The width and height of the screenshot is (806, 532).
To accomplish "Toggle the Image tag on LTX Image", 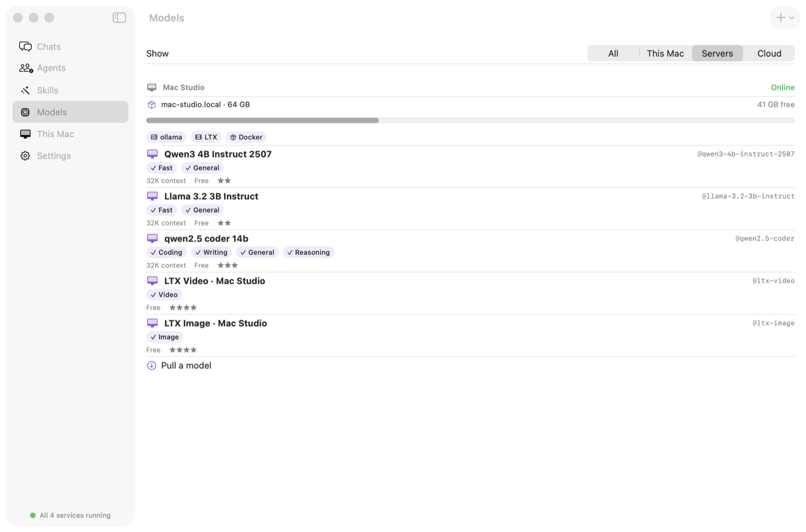I will pyautogui.click(x=165, y=337).
